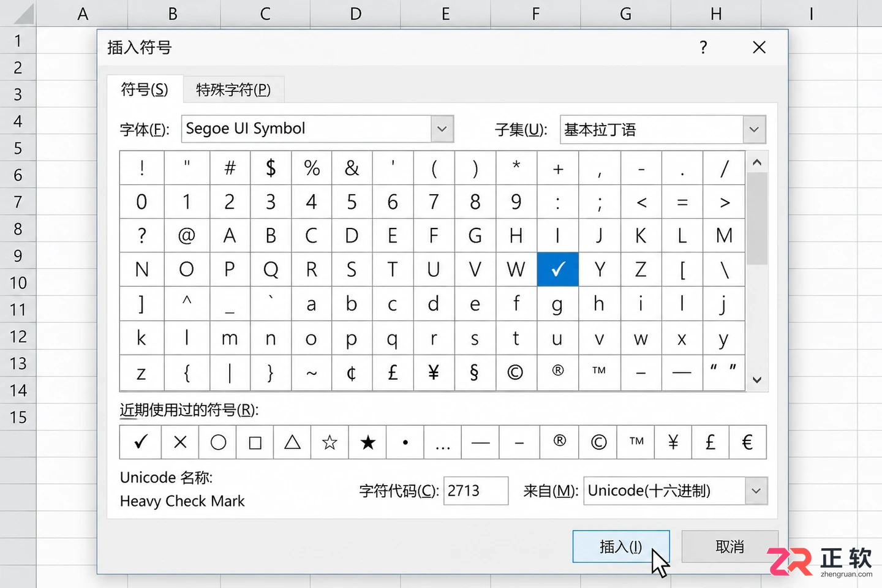
Task: Choose the recently used square symbol
Action: [255, 442]
